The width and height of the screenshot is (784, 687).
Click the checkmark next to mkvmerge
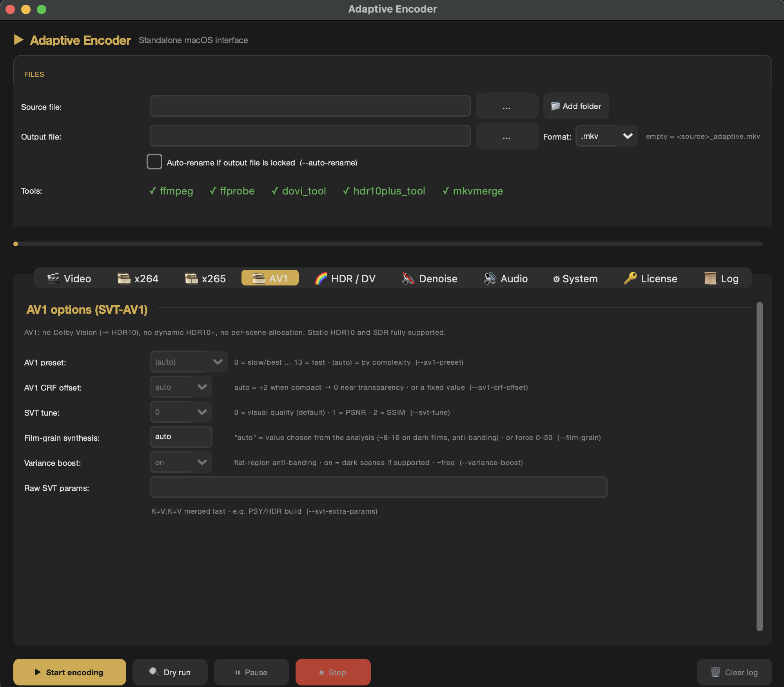click(x=446, y=191)
